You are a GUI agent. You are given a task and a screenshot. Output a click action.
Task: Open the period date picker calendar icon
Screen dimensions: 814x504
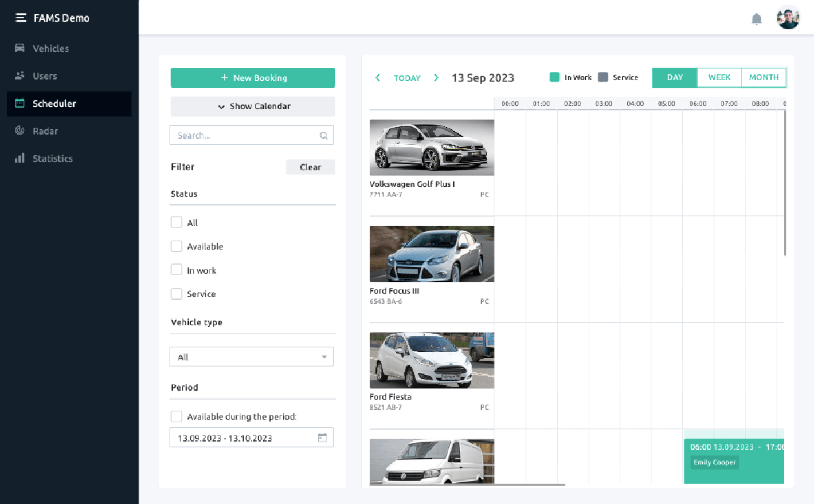point(323,438)
